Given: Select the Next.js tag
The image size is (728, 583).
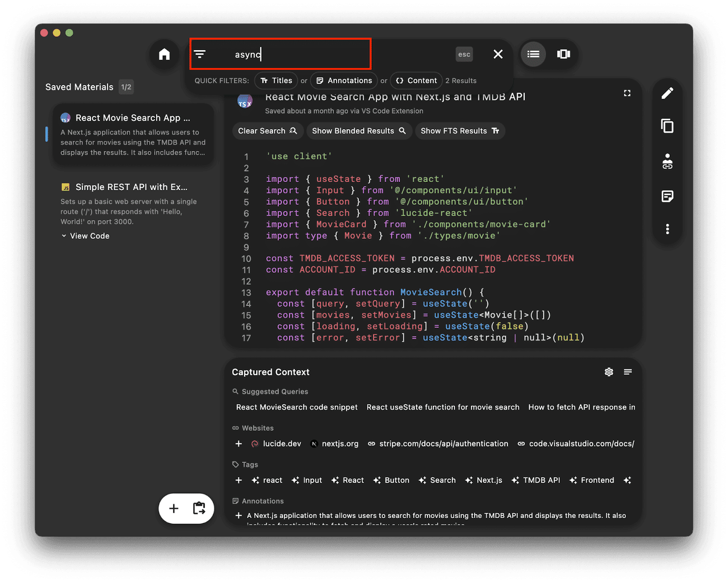Looking at the screenshot, I should (x=484, y=480).
